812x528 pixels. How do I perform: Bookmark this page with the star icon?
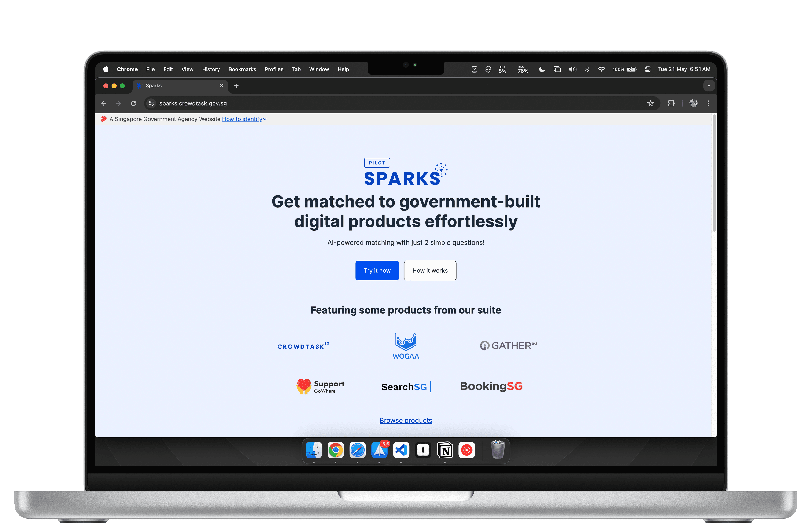(x=650, y=103)
